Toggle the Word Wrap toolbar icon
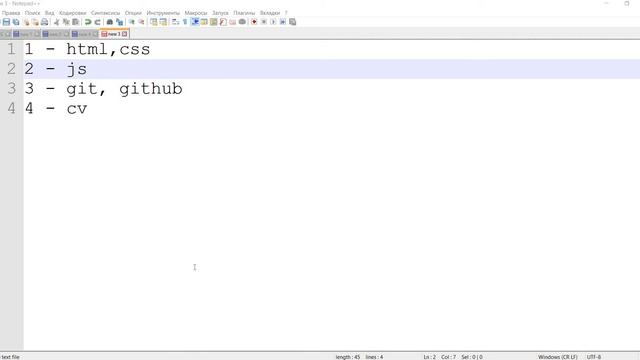The width and height of the screenshot is (640, 360). 175,22
